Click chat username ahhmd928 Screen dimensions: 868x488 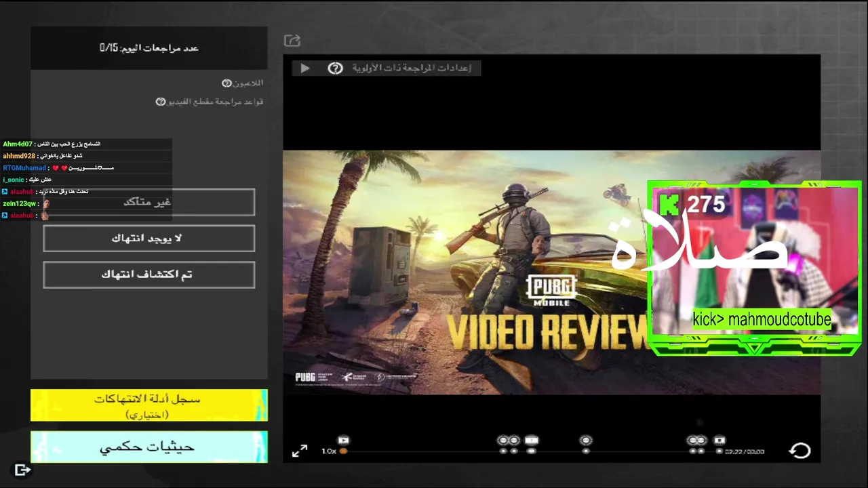pos(19,156)
